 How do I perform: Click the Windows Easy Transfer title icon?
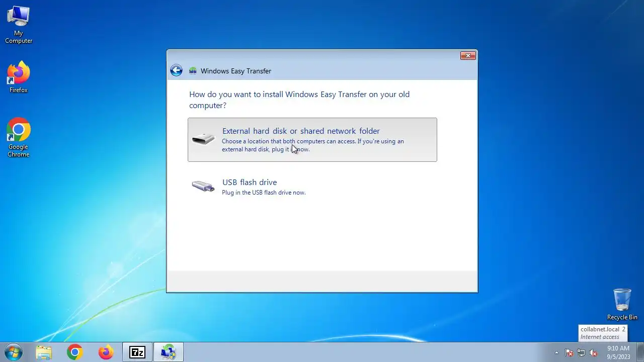tap(193, 71)
